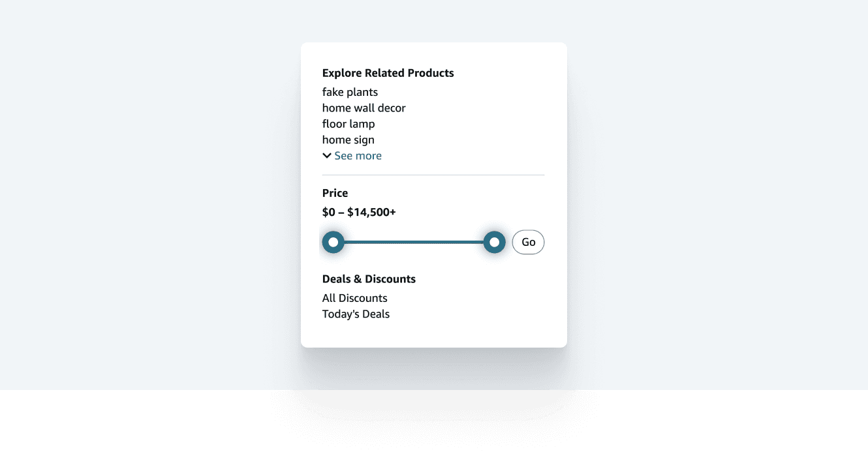This screenshot has height=465, width=868.
Task: Click the Go button to apply price
Action: pos(528,242)
